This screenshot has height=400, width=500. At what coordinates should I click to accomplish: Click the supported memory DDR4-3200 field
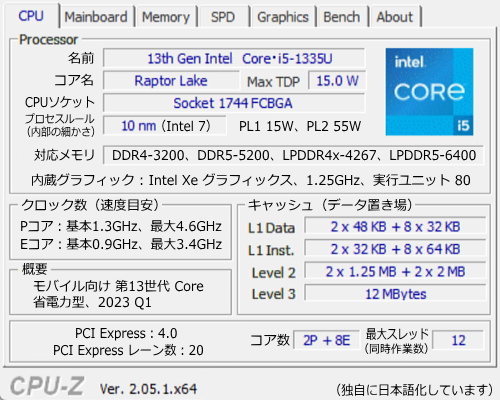293,155
